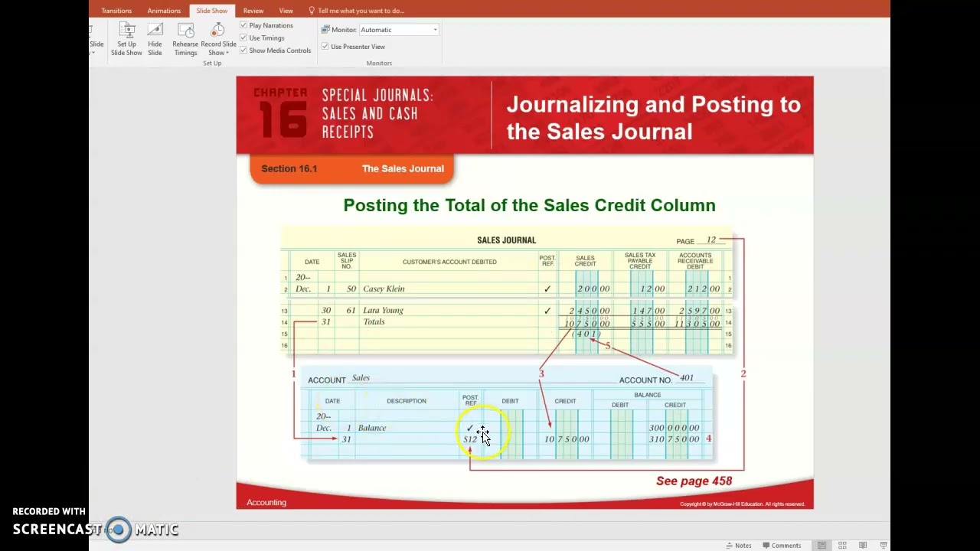980x551 pixels.
Task: Click the Monitors group label
Action: tap(379, 64)
